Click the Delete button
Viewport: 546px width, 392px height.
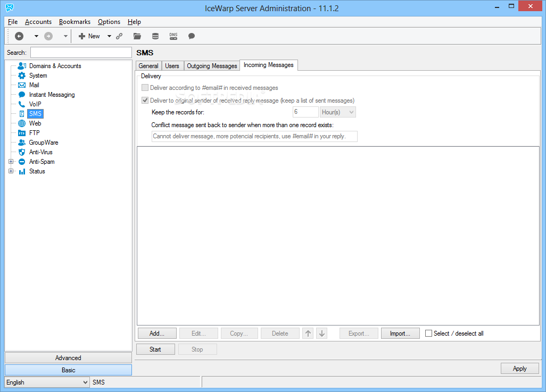pyautogui.click(x=280, y=333)
